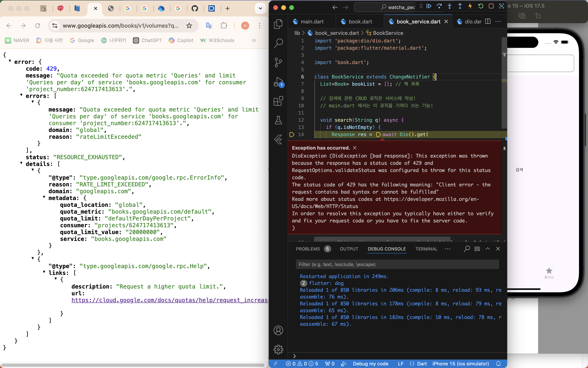588x368 pixels.
Task: Open the Testing flask view
Action: (x=278, y=120)
